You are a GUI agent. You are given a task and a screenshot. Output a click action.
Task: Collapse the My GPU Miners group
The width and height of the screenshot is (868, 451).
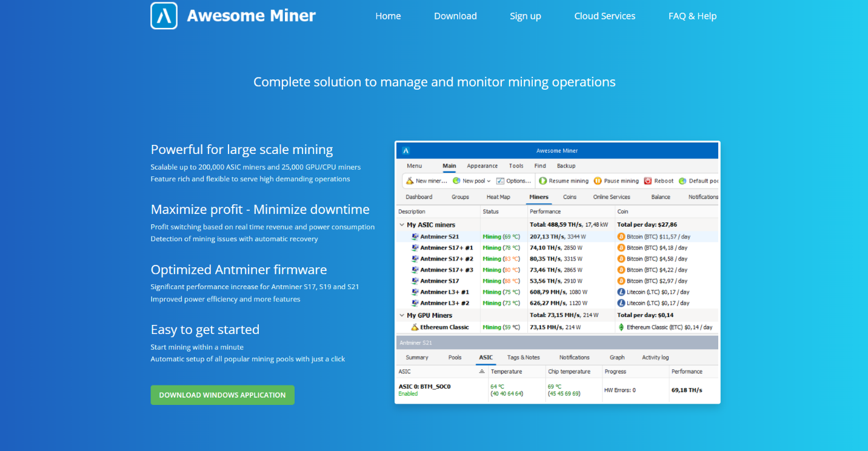pyautogui.click(x=401, y=315)
